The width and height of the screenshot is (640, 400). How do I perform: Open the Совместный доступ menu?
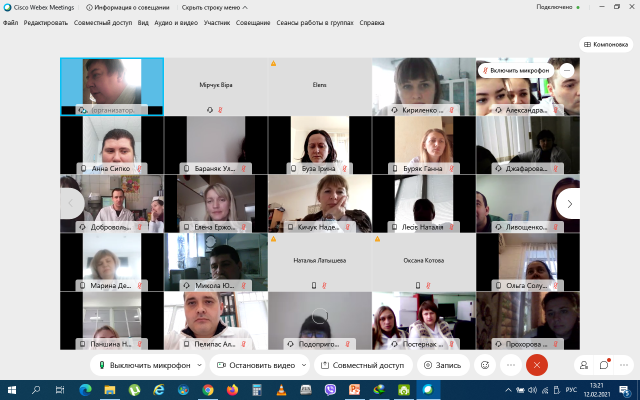coord(103,23)
